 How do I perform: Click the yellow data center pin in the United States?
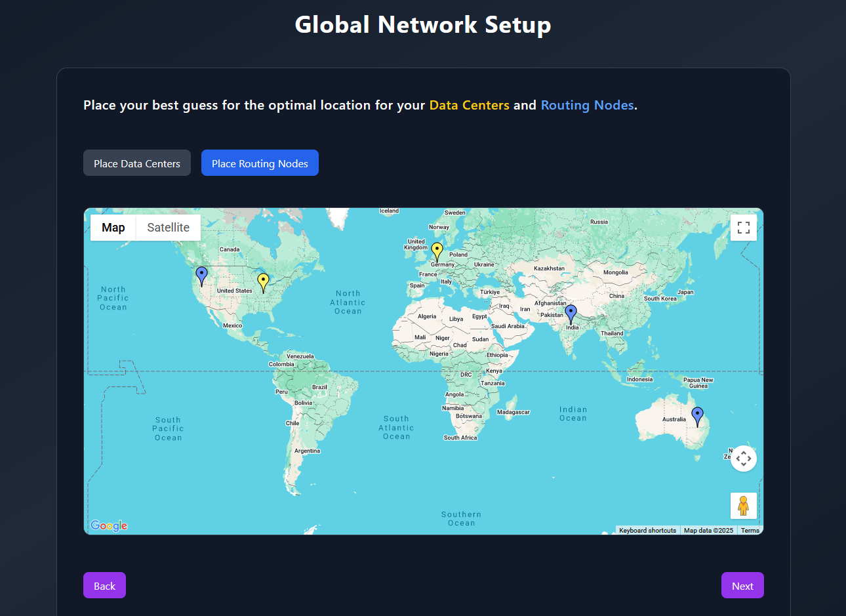click(x=263, y=283)
